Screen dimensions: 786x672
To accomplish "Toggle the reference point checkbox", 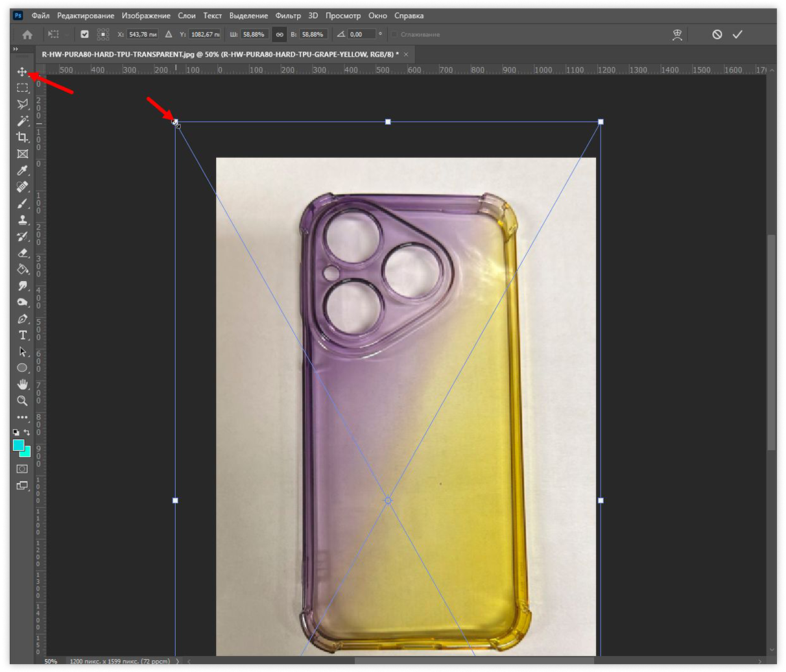I will click(x=84, y=34).
